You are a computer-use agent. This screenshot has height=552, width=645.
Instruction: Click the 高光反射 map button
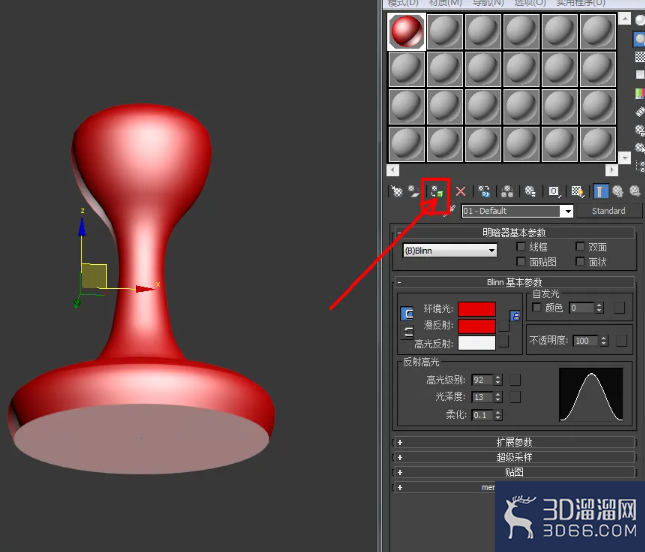click(x=504, y=341)
